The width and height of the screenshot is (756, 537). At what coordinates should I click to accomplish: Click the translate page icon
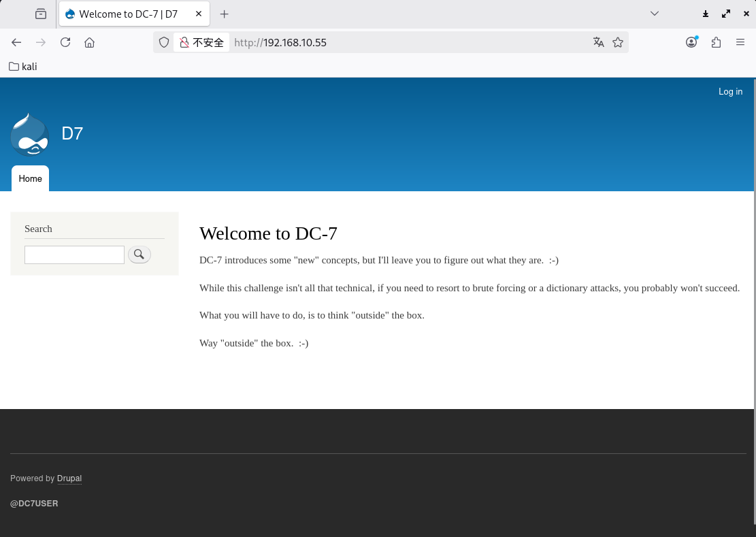point(598,42)
